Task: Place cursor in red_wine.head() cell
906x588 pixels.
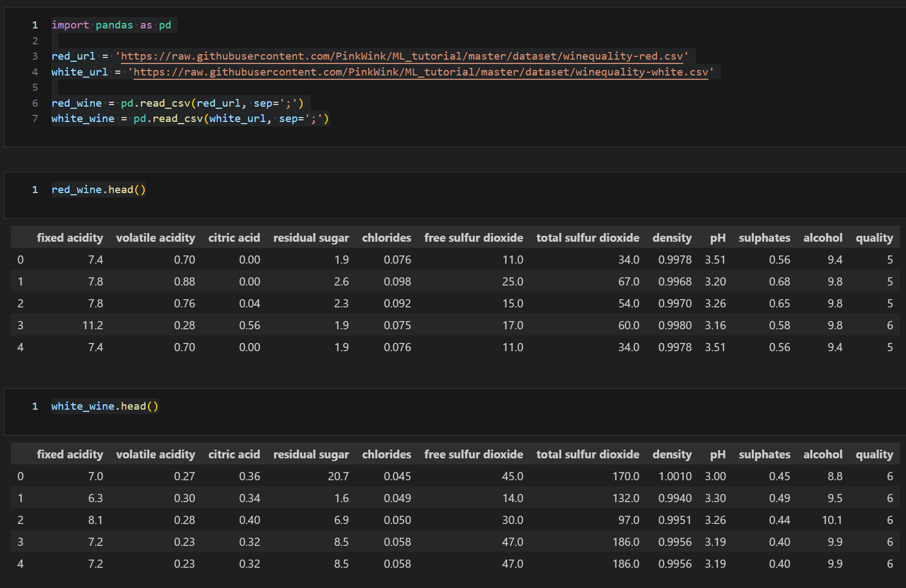Action: (98, 190)
